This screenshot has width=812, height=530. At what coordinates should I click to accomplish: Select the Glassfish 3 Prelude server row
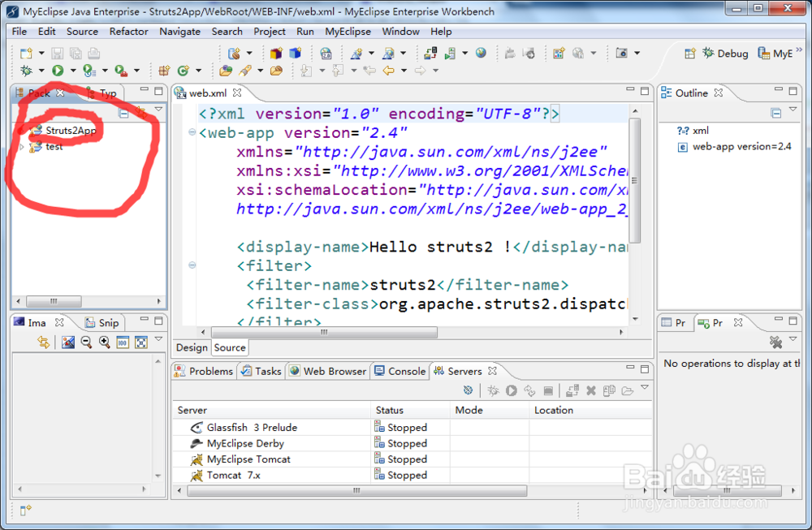tap(412, 428)
